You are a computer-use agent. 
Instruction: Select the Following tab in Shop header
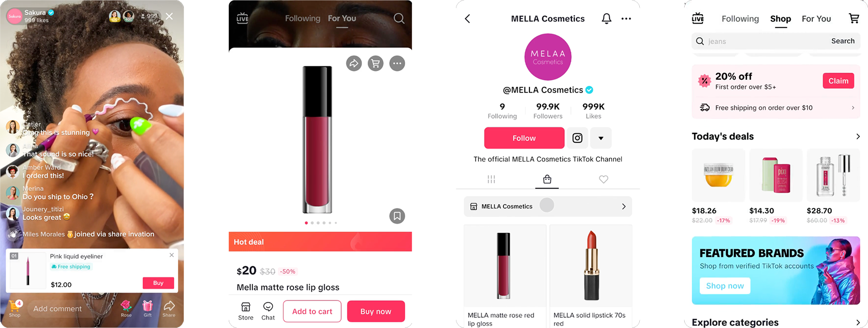[x=740, y=19]
